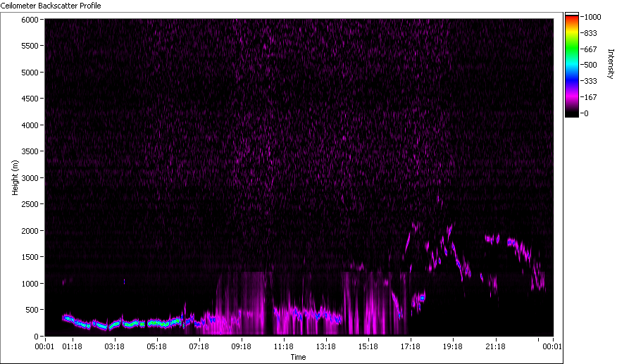Click the 1000 value on the colorbar
This screenshot has width=617, height=364.
click(592, 17)
